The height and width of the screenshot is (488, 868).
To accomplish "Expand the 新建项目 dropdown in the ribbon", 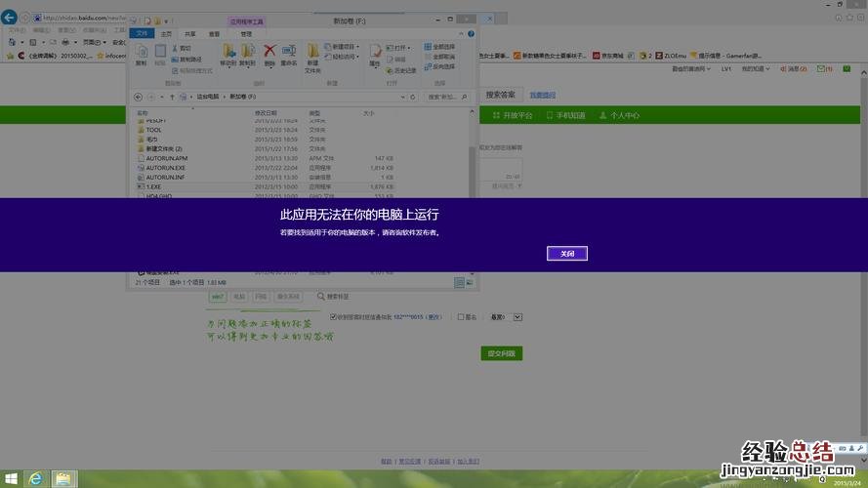I will [358, 46].
